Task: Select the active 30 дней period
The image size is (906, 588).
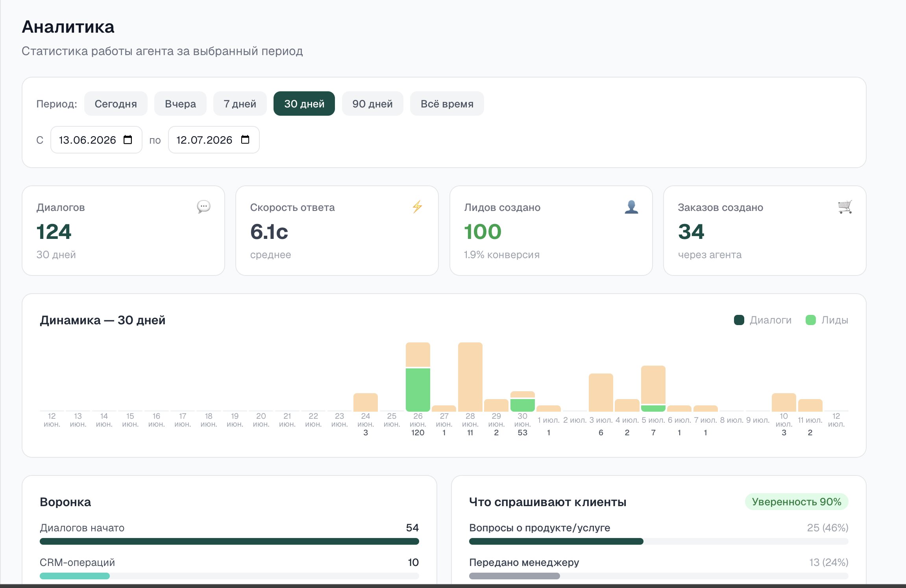Action: (x=304, y=104)
